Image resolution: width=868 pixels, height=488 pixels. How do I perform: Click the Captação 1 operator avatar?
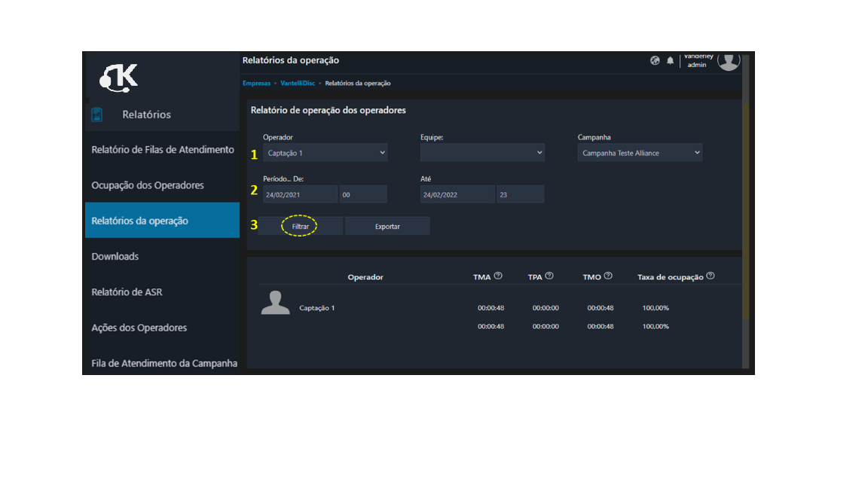(275, 303)
